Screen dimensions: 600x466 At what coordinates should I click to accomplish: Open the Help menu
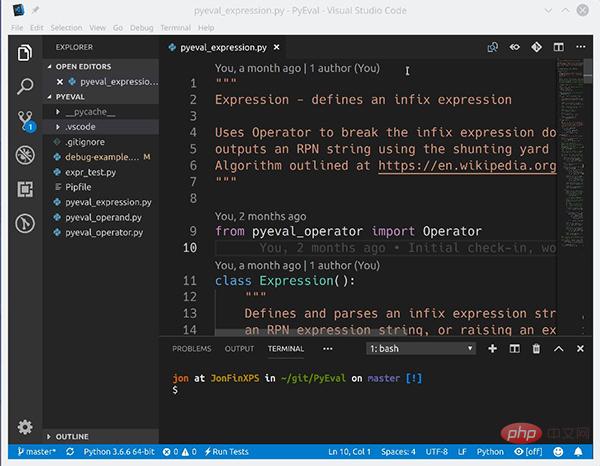tap(206, 28)
